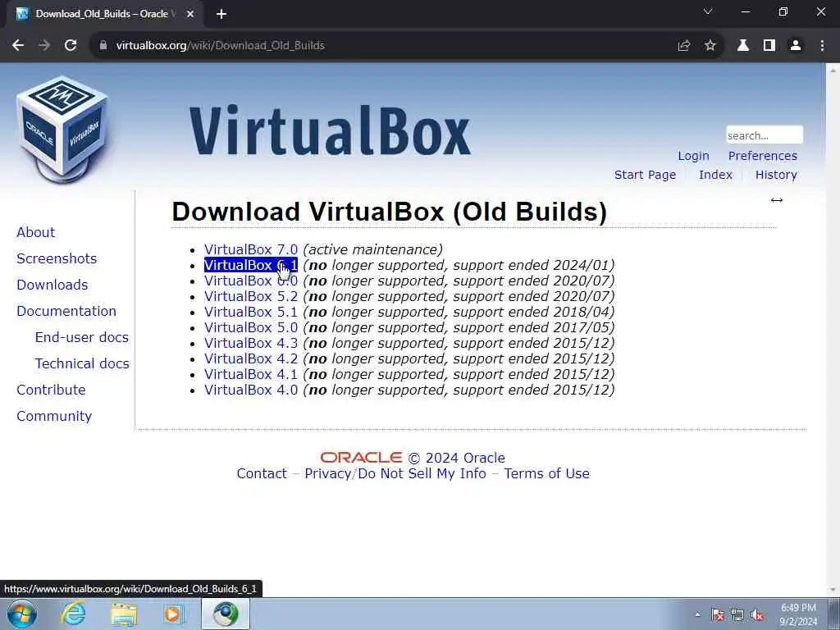Open the VirtualBox 5.2 builds link

[x=251, y=296]
